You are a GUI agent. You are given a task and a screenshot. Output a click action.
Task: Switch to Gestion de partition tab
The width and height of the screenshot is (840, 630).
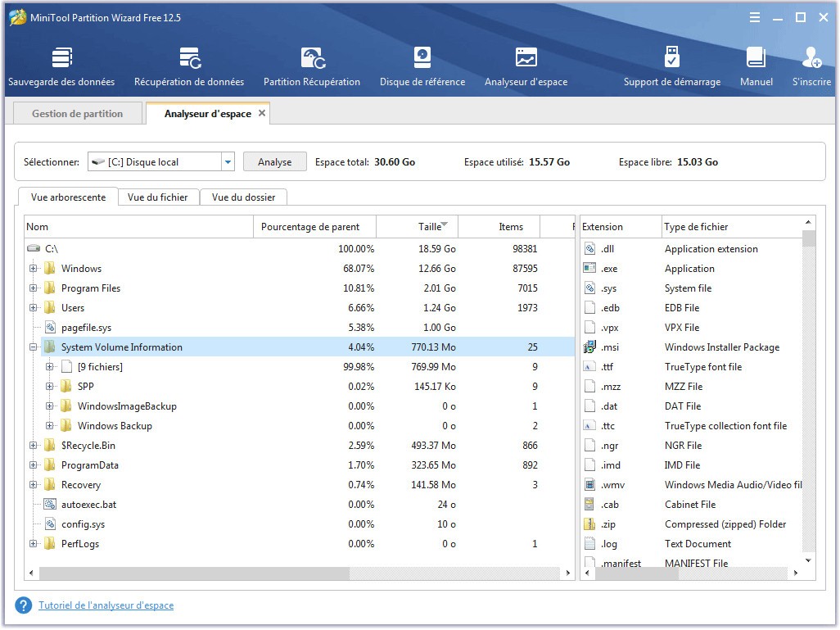tap(78, 114)
